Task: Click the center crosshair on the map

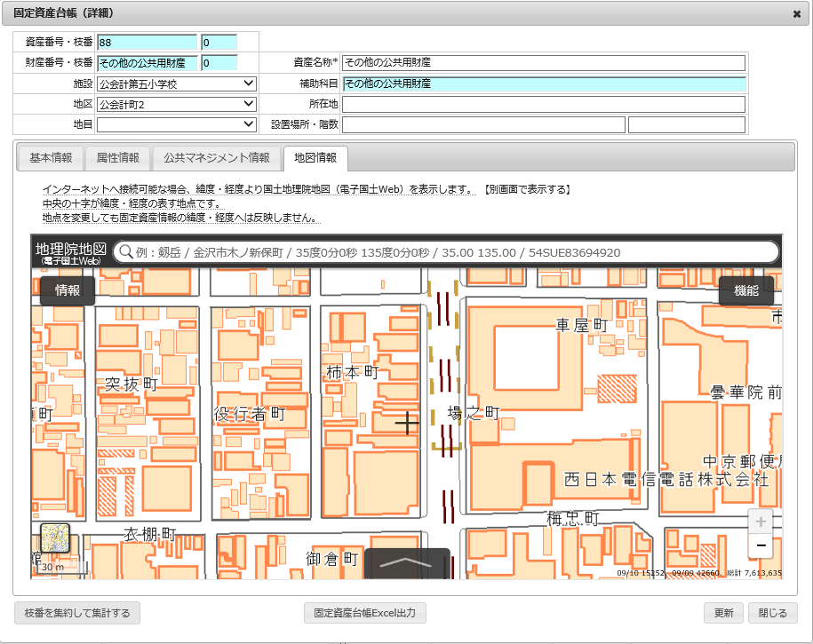Action: 407,423
